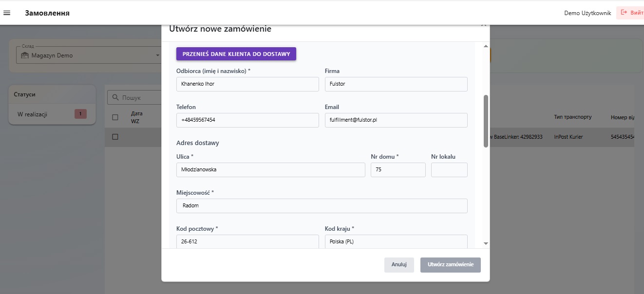This screenshot has height=294, width=644.
Task: Click the Nr domu input field
Action: point(398,170)
